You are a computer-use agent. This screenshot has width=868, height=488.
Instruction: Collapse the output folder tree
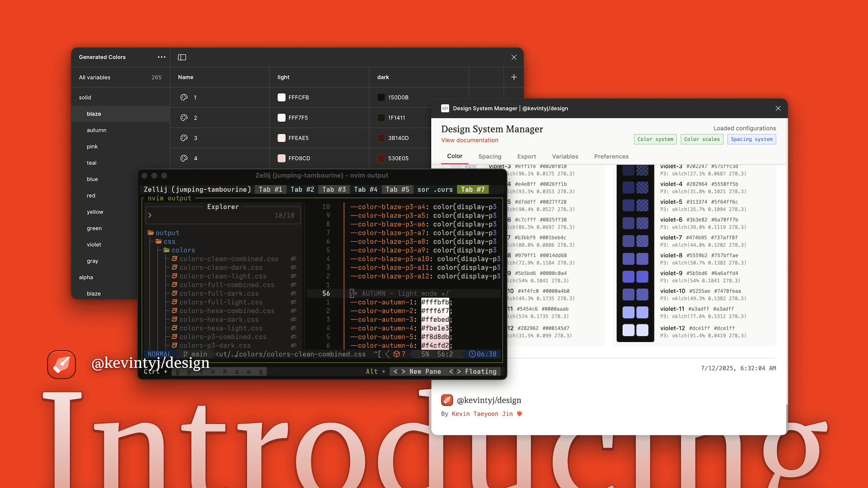coord(151,232)
